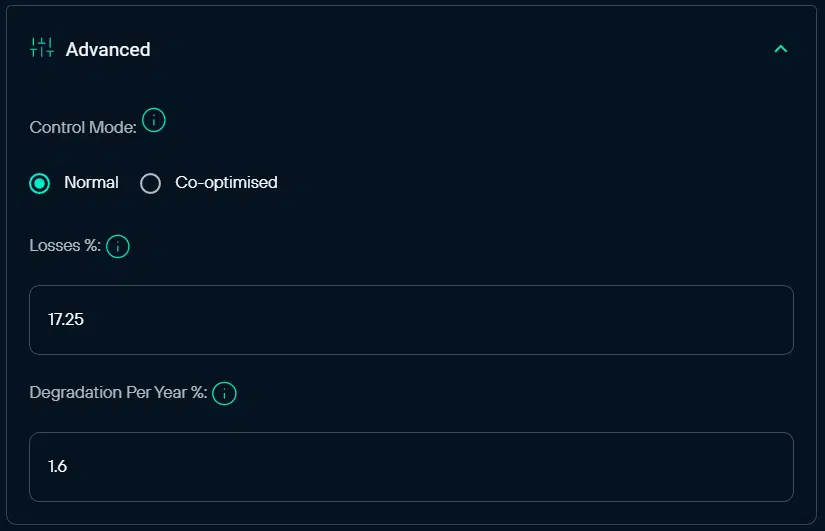This screenshot has height=531, width=825.
Task: Click the Co-optimised label text
Action: click(226, 182)
